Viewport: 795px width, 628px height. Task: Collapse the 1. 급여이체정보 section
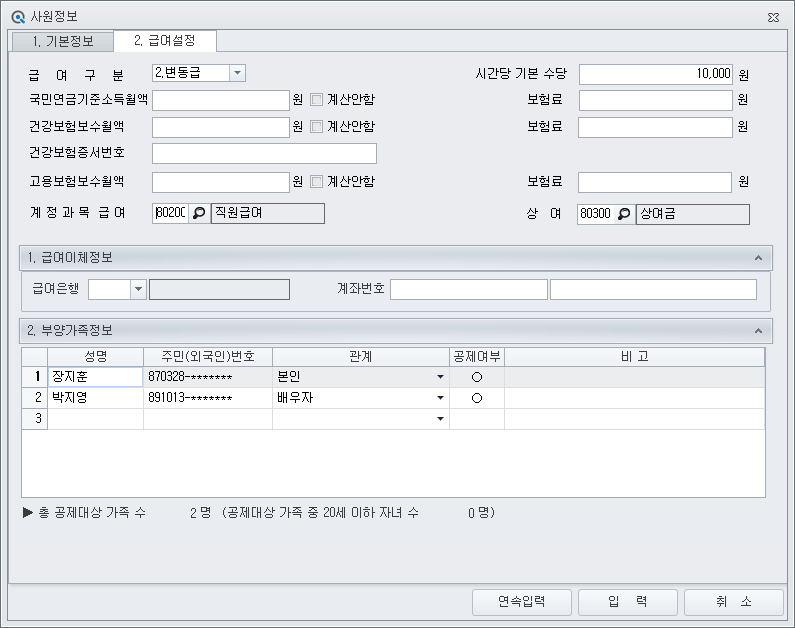758,258
